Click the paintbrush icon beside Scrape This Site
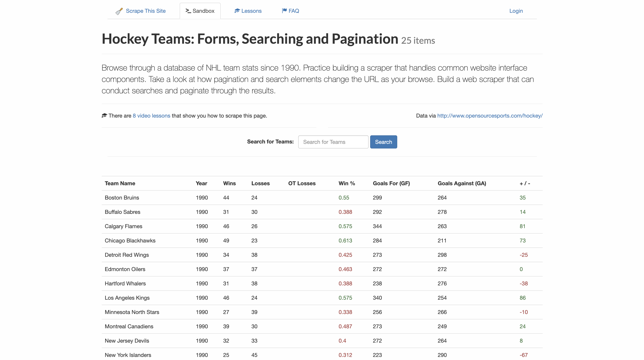644x360 pixels. 119,11
